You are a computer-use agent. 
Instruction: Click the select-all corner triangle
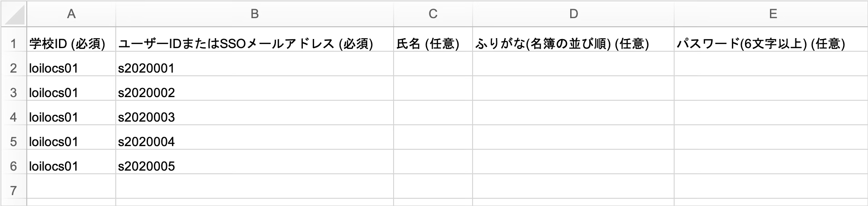tap(14, 15)
